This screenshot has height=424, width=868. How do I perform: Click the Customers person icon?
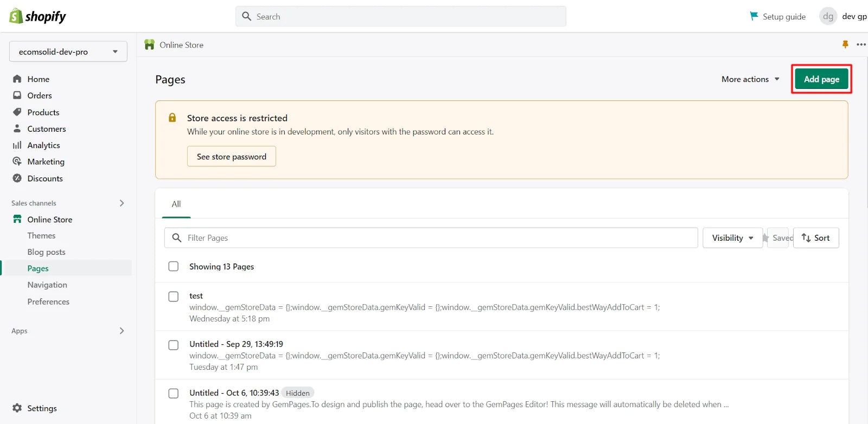coord(17,129)
